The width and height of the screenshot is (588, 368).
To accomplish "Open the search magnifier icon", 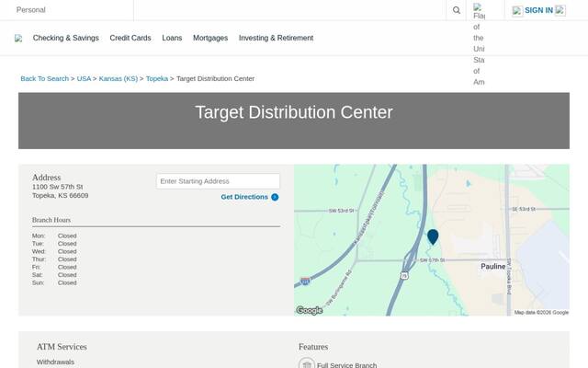I will pyautogui.click(x=456, y=10).
